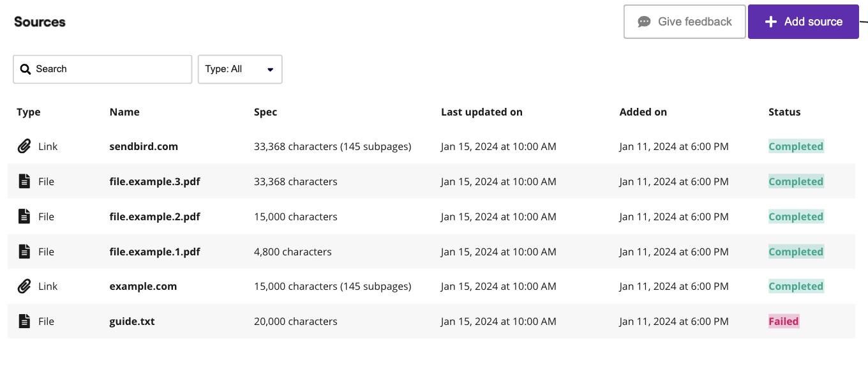
Task: Click the file icon for file.example.3.pdf
Action: tap(24, 181)
